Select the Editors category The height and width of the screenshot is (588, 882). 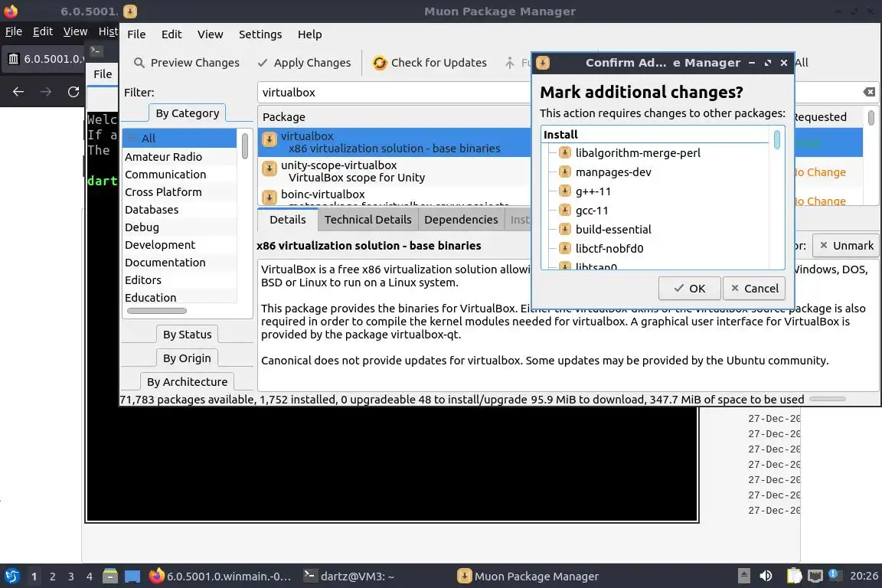pos(179,279)
